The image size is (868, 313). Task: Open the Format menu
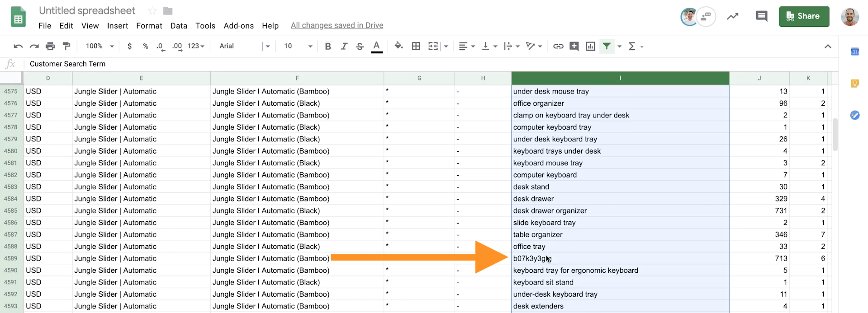(149, 26)
